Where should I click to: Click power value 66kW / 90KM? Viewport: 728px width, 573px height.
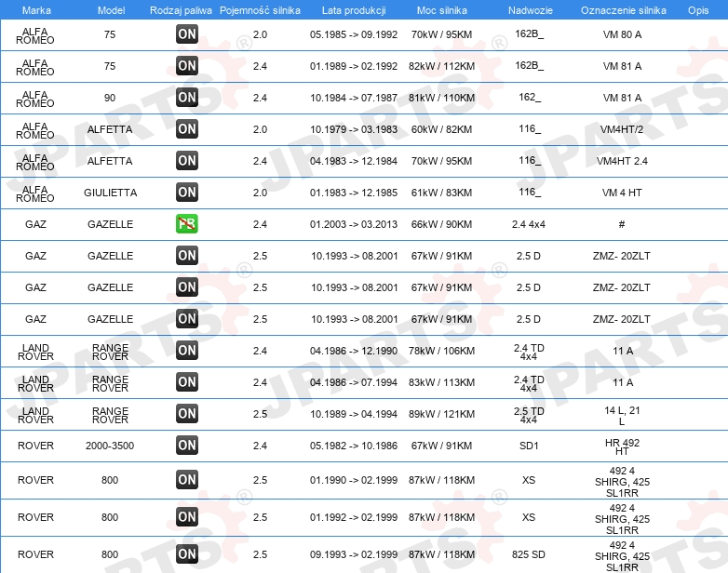coord(441,224)
